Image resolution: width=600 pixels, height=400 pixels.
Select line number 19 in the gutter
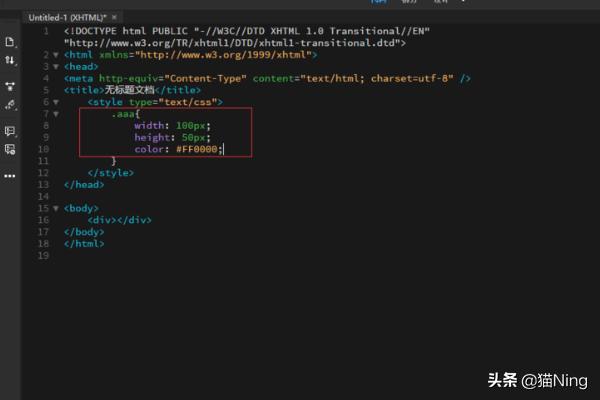tap(42, 256)
